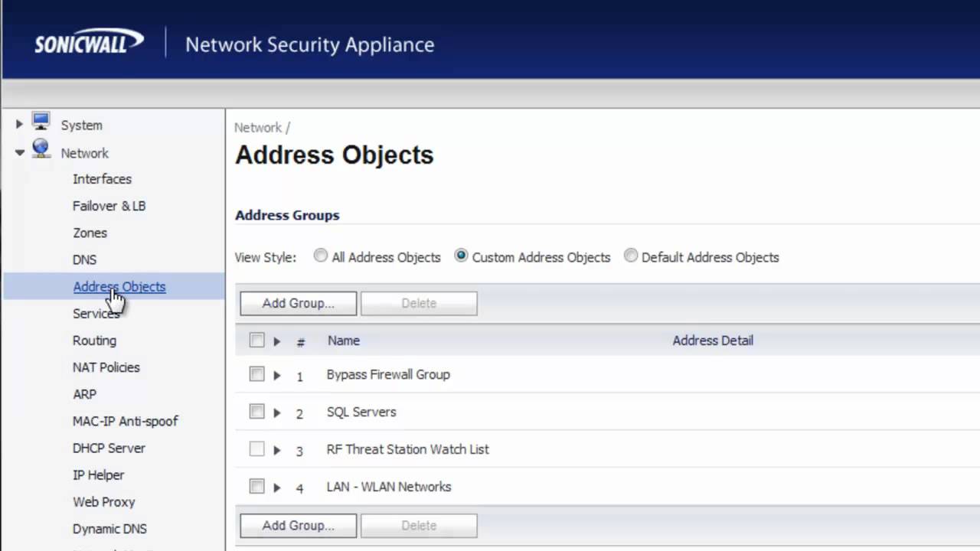
Task: Collapse the Network menu section
Action: 19,153
